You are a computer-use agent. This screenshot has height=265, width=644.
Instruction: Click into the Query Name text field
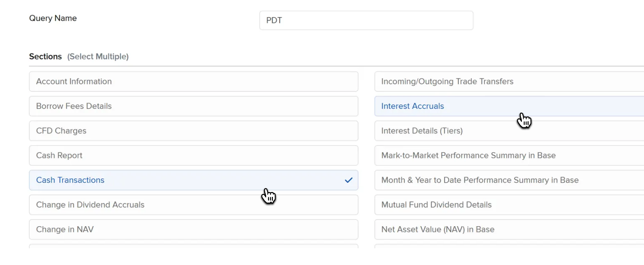point(366,20)
